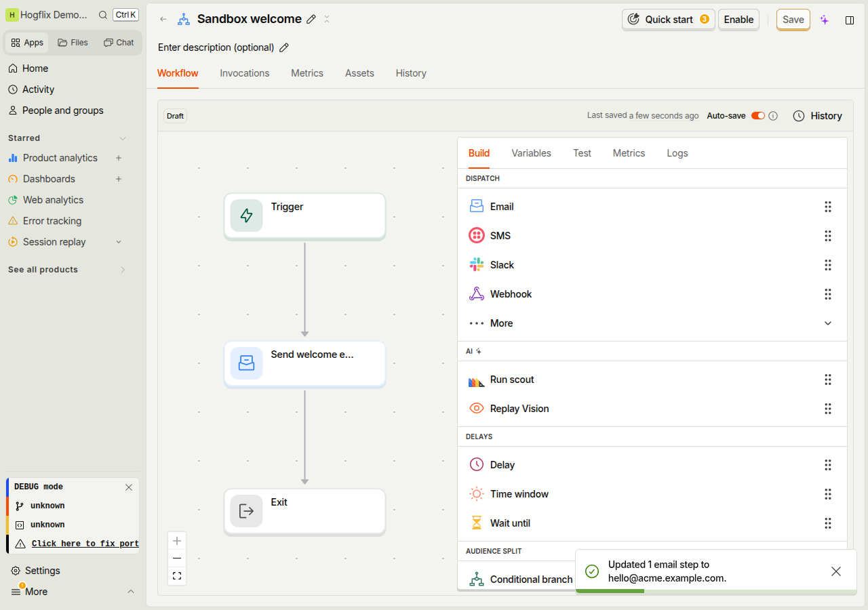Grab the Slack drag handle
This screenshot has width=868, height=610.
tap(828, 265)
